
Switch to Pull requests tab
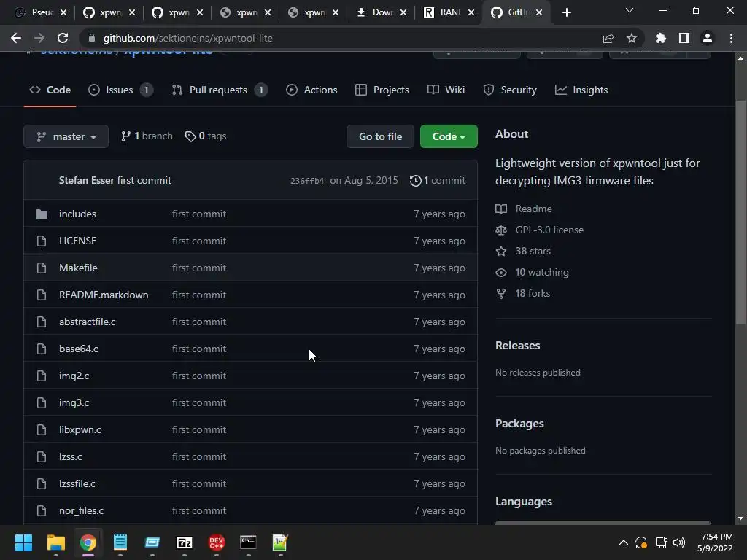[220, 90]
